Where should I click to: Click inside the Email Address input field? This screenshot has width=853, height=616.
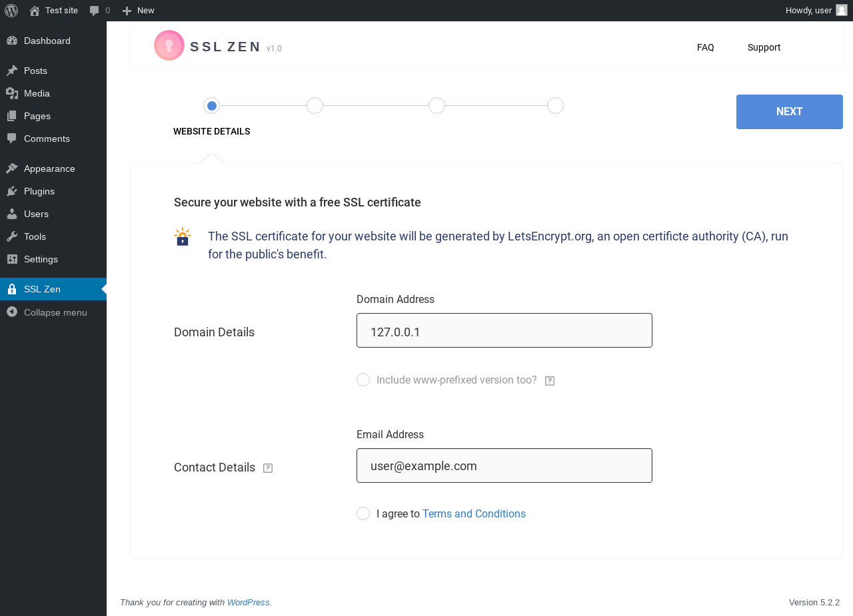[504, 465]
